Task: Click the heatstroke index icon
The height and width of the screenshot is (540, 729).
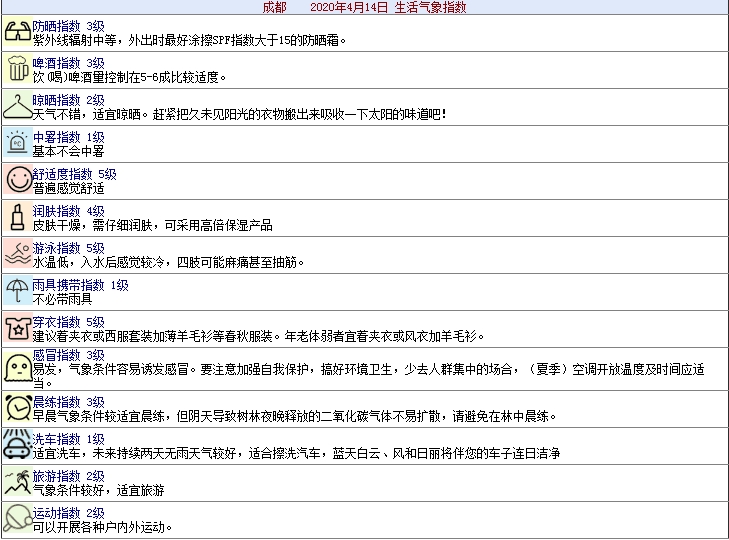Action: 17,143
